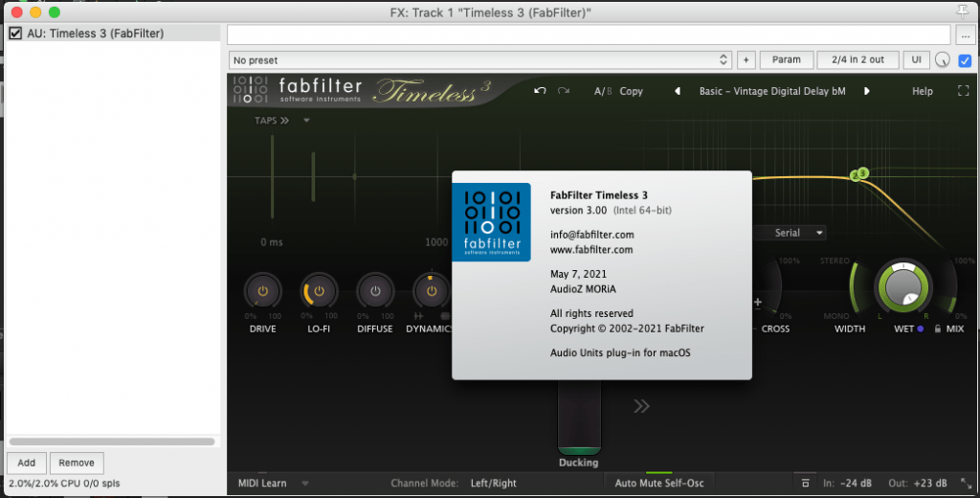
Task: Click the Undo arrow icon
Action: point(540,91)
